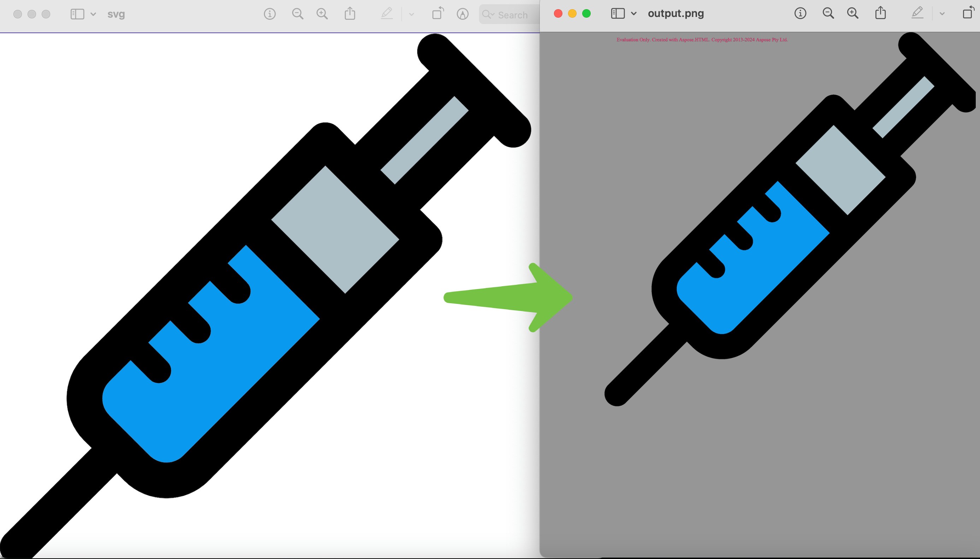Share the output.png file
The image size is (980, 559).
pos(880,13)
